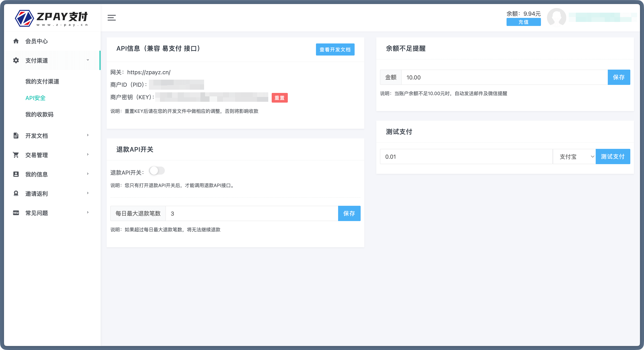Expand the 开发文档 submenu arrow
Screen dimensions: 644x350
[x=88, y=135]
